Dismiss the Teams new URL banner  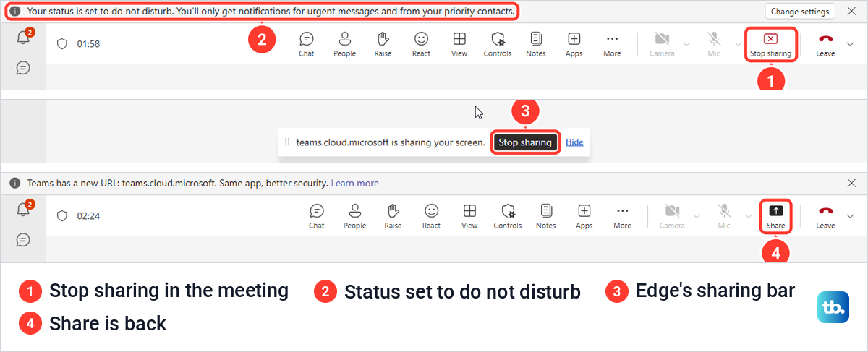[851, 184]
